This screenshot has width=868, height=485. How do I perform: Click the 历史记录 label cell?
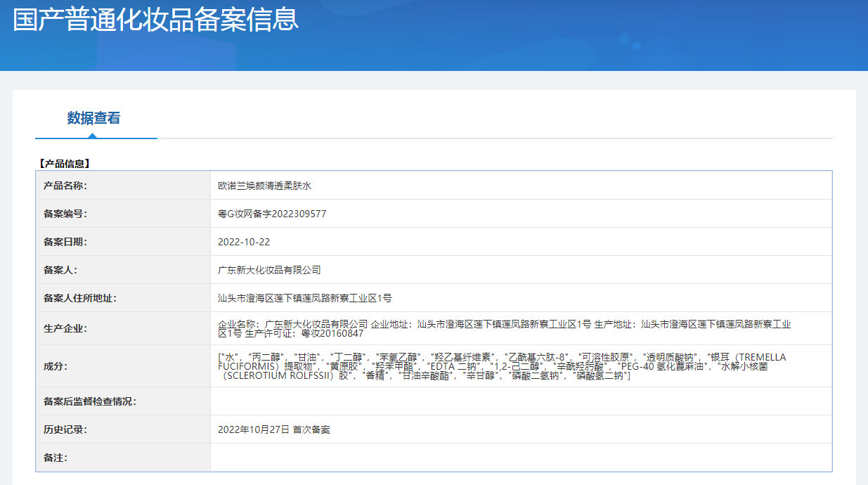(123, 429)
